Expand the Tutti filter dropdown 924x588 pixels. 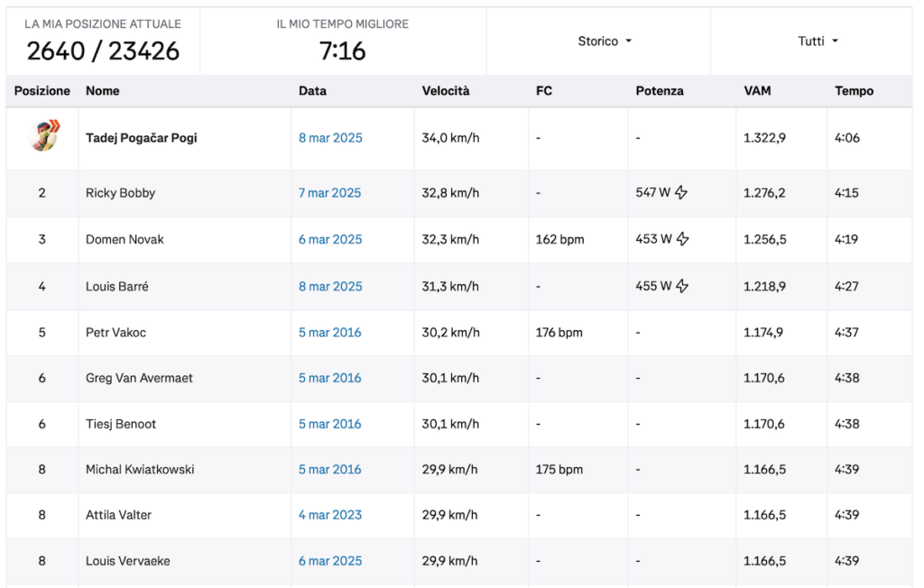818,41
